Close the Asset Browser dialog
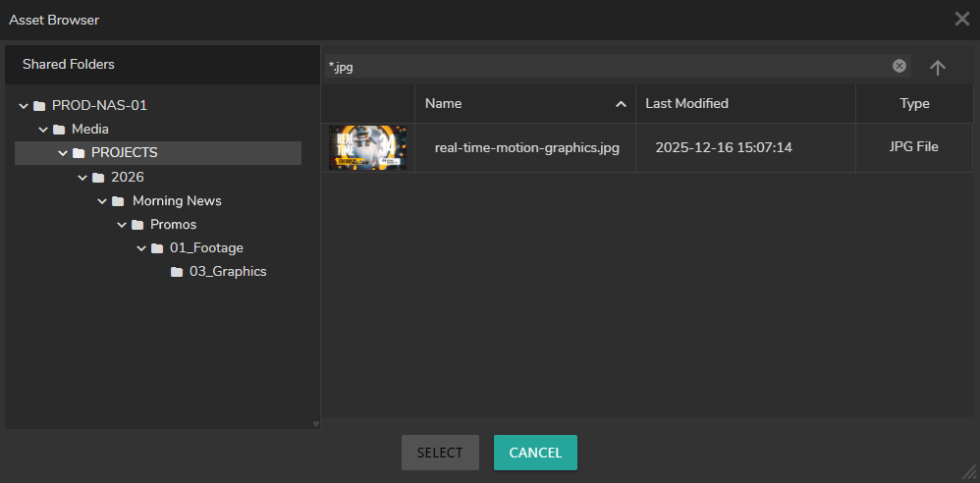This screenshot has height=483, width=980. (x=961, y=19)
